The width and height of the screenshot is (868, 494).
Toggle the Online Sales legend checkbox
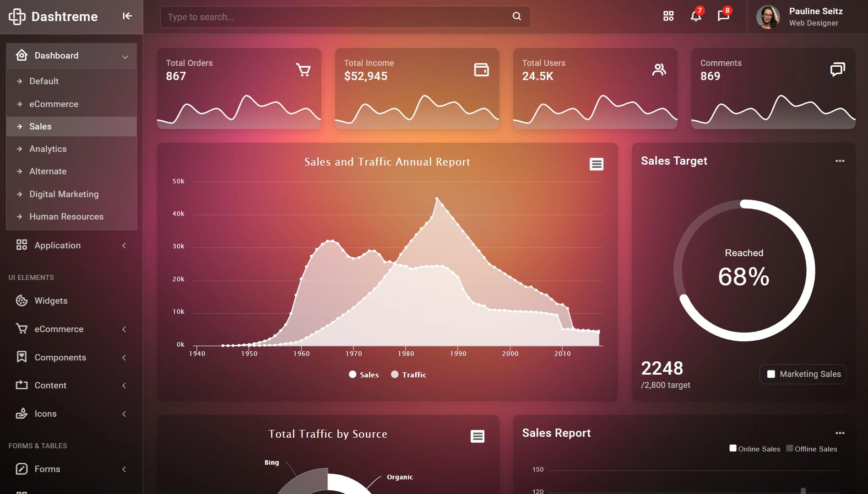tap(733, 448)
